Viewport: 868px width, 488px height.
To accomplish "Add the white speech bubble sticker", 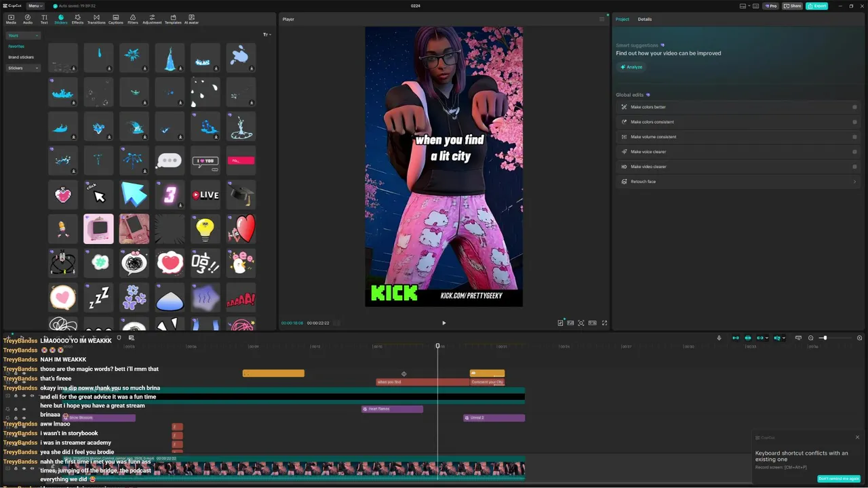I will tap(170, 161).
